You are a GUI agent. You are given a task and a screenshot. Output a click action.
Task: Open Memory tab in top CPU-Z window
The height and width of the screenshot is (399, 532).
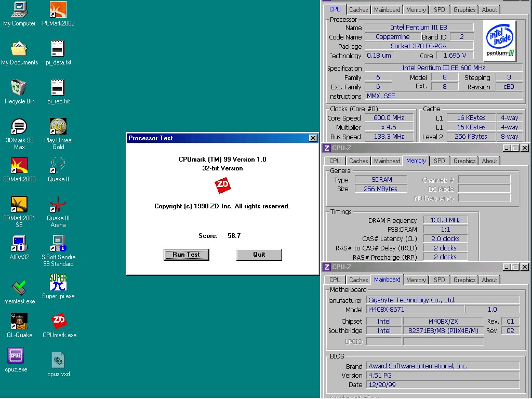pyautogui.click(x=416, y=10)
